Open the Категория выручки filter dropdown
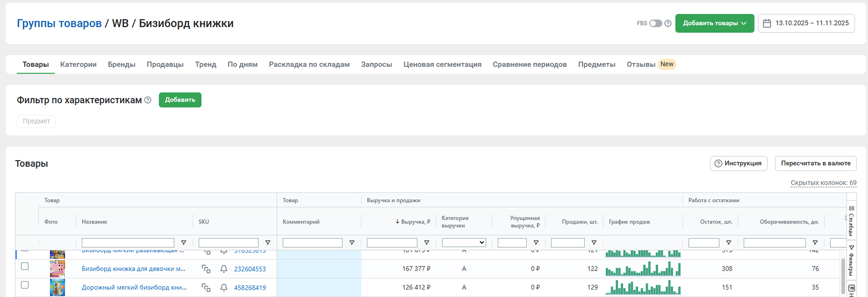 click(464, 242)
